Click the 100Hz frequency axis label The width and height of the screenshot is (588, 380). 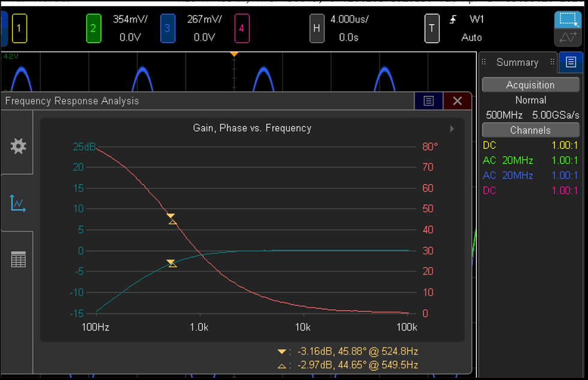pos(95,327)
